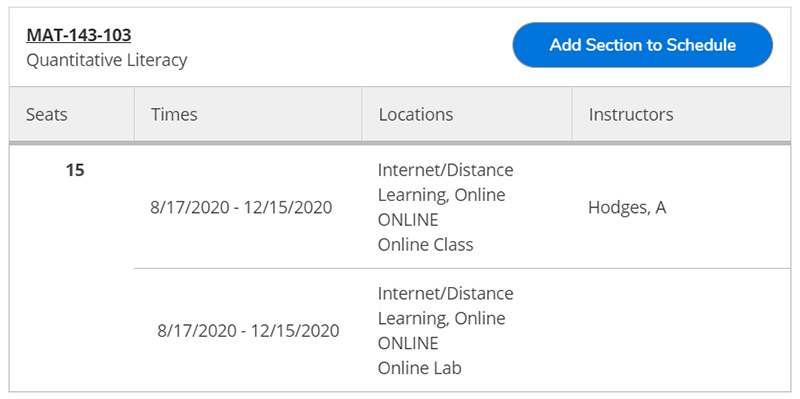Screen dimensions: 800x399
Task: Select the date range in the Online Class row
Action: click(241, 208)
